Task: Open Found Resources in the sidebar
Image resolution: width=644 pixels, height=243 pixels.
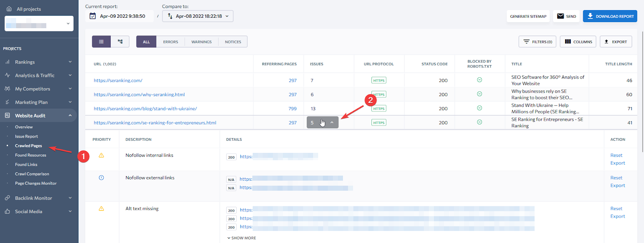Action: [x=31, y=155]
